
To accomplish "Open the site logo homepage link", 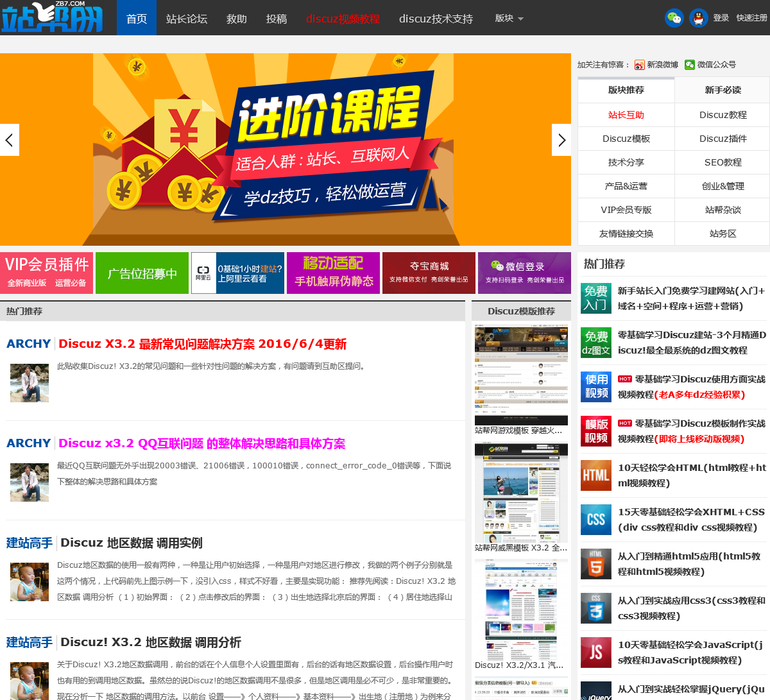I will (52, 17).
